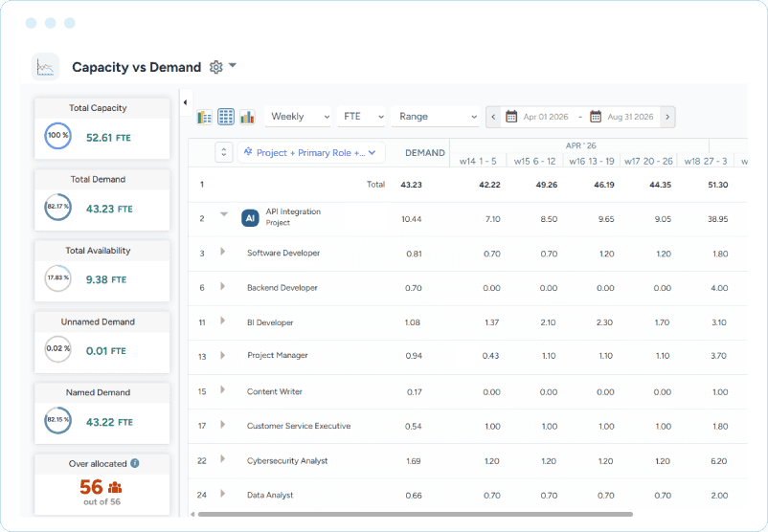Switch to combined chart-and-table view icon
The image size is (768, 532).
coord(204,117)
